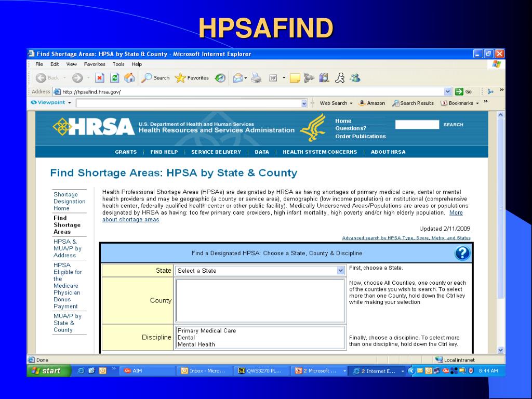Click the blue help question mark icon
Image resolution: width=532 pixels, height=399 pixels.
[462, 253]
